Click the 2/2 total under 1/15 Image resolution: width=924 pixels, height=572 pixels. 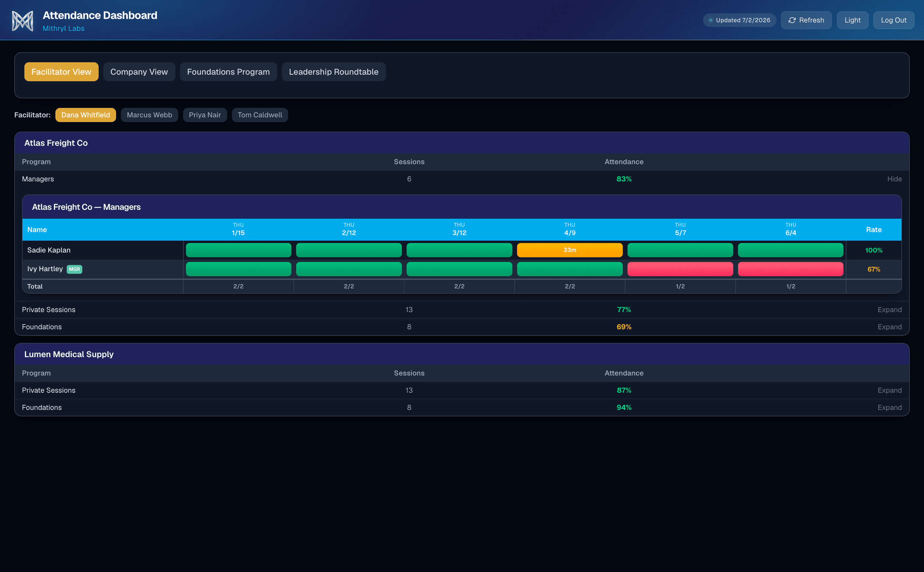tap(239, 286)
